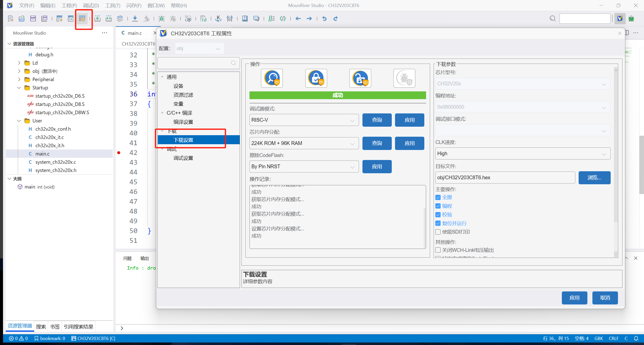The image size is (644, 345).
Task: Collapse the 通用 settings group
Action: pyautogui.click(x=162, y=77)
